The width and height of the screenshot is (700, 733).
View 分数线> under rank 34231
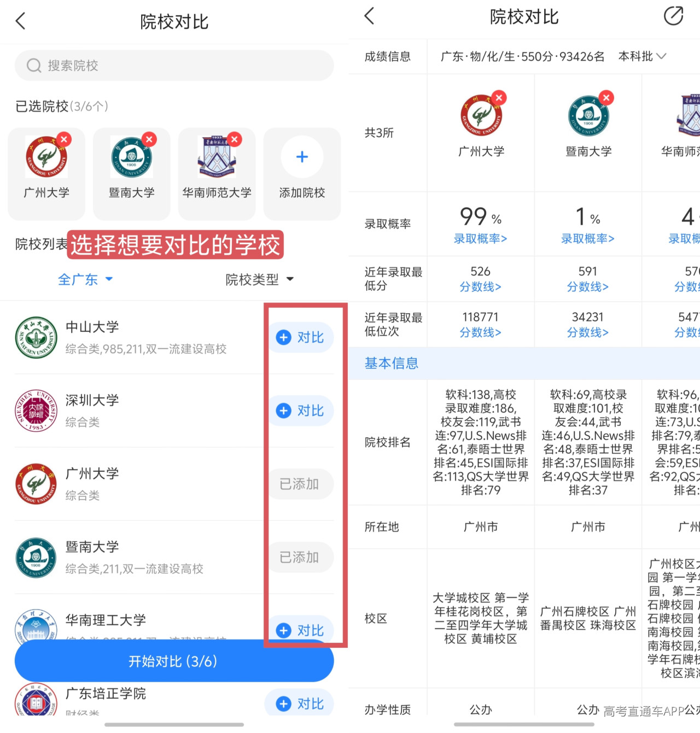click(x=588, y=332)
